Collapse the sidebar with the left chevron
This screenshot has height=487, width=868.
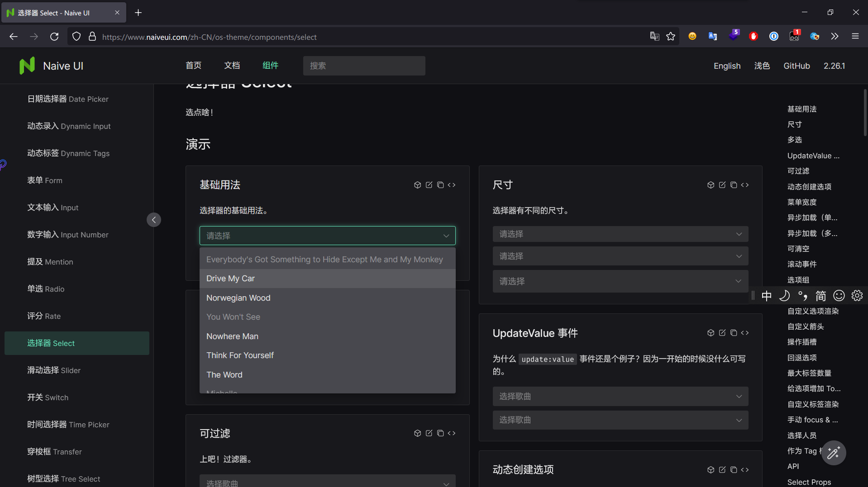coord(154,219)
